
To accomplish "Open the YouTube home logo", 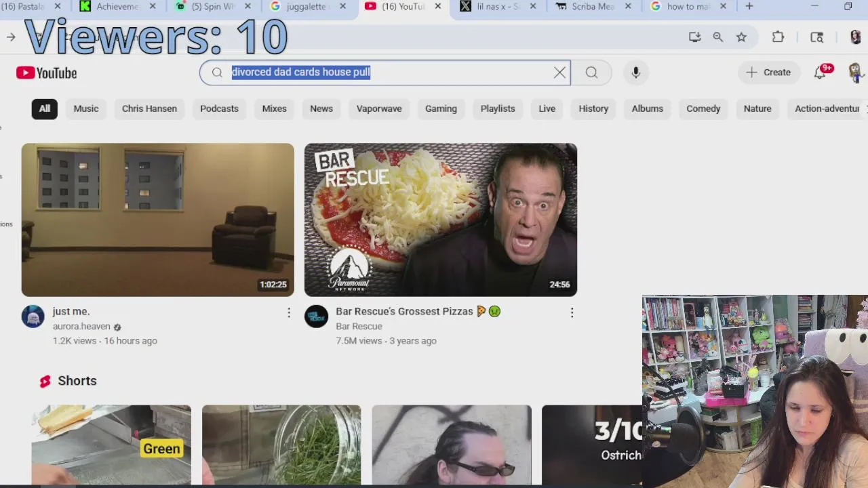I will 47,73.
